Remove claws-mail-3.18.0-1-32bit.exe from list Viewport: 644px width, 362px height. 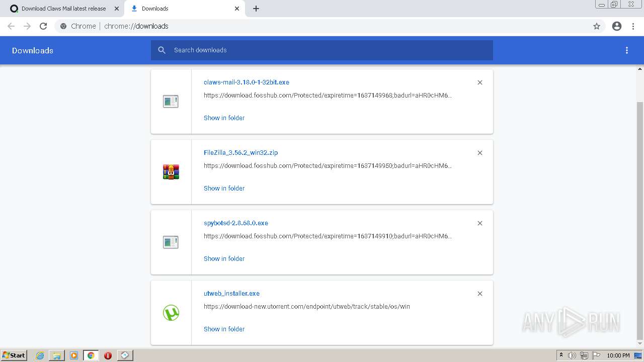coord(480,82)
